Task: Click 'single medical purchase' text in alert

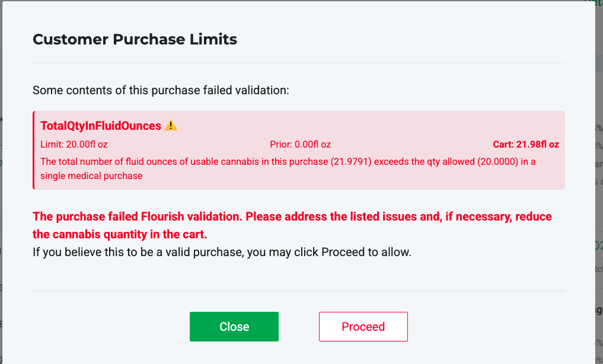Action: coord(92,175)
